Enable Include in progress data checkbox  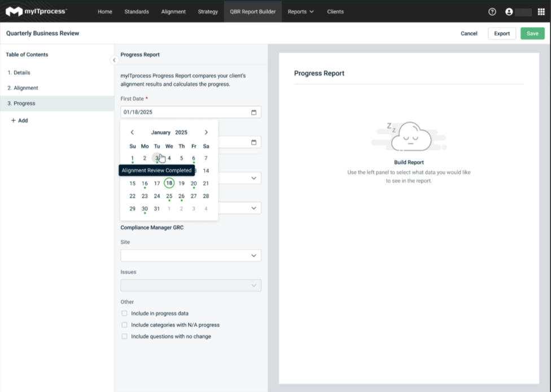pyautogui.click(x=124, y=313)
